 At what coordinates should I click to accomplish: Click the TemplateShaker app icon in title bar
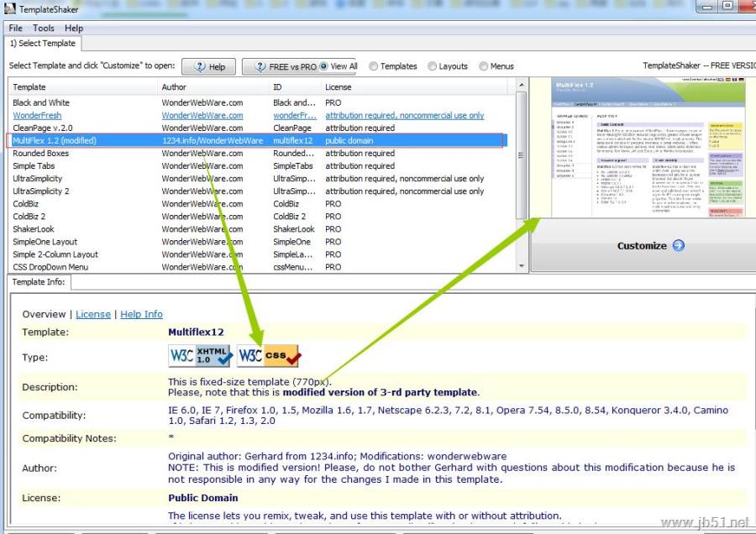coord(9,8)
